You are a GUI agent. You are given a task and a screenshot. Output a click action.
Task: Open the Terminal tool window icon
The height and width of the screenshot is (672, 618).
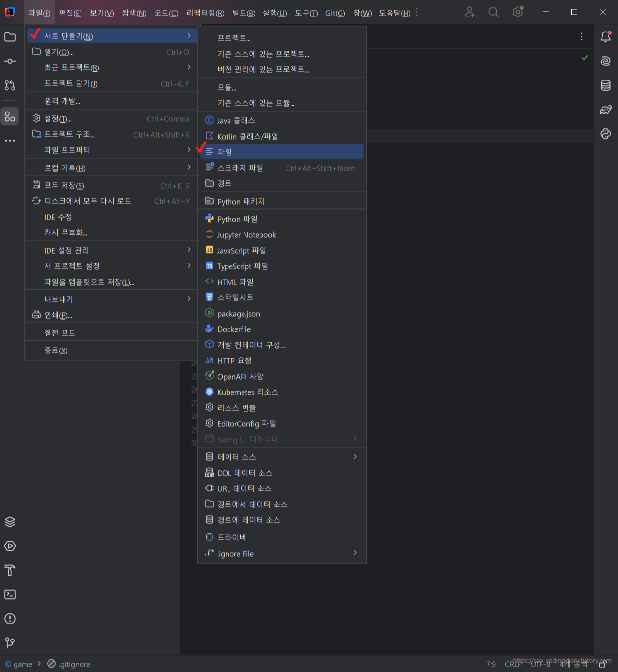coord(10,594)
